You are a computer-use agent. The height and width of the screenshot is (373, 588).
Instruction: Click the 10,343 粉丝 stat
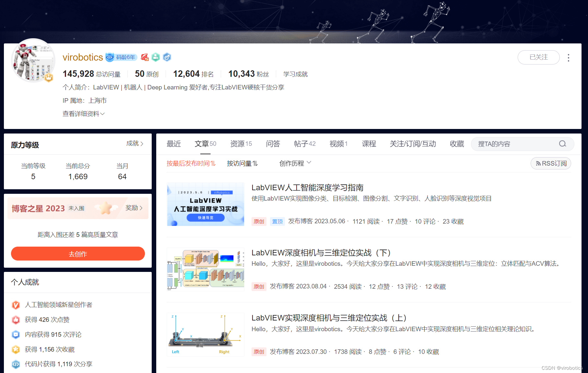click(x=249, y=74)
